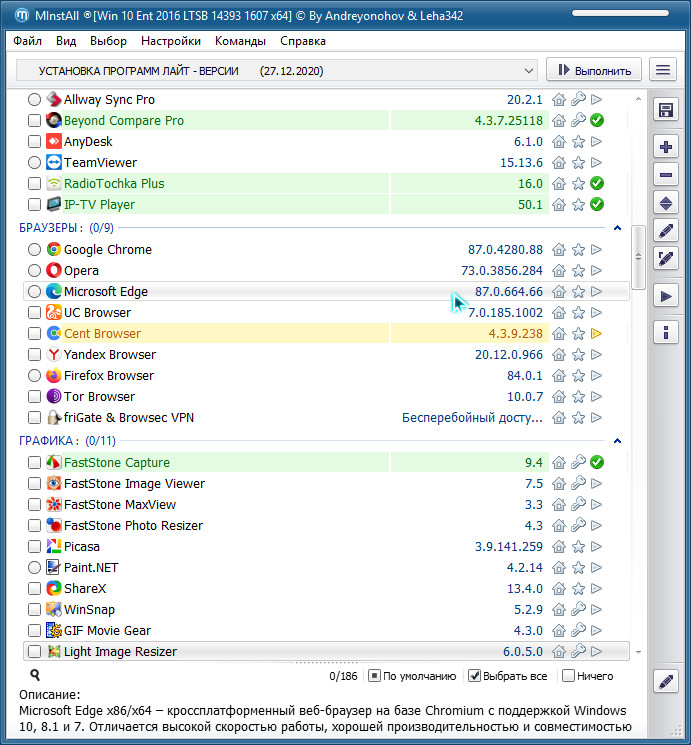691x745 pixels.
Task: Check the FastStone MaxView checkbox
Action: pos(34,504)
